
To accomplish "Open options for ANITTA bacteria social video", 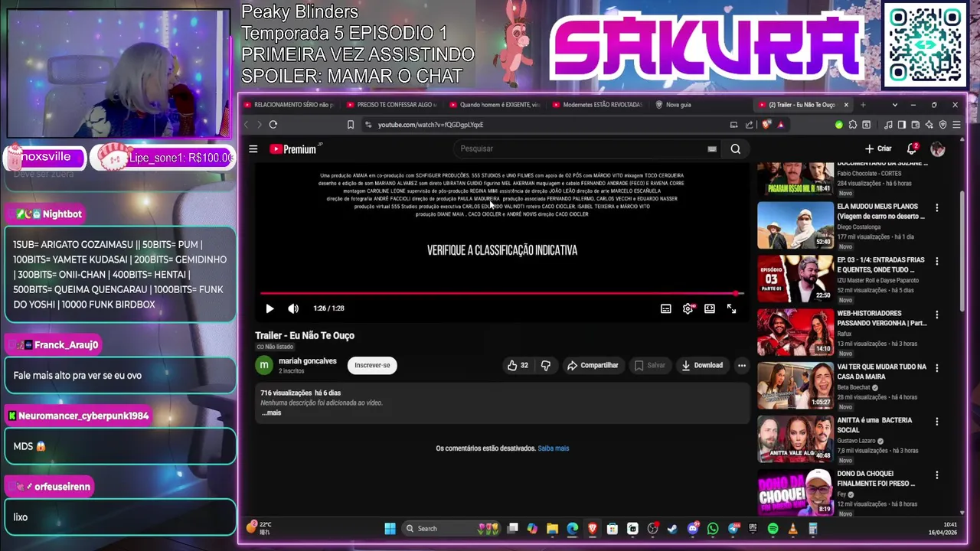I will 936,422.
